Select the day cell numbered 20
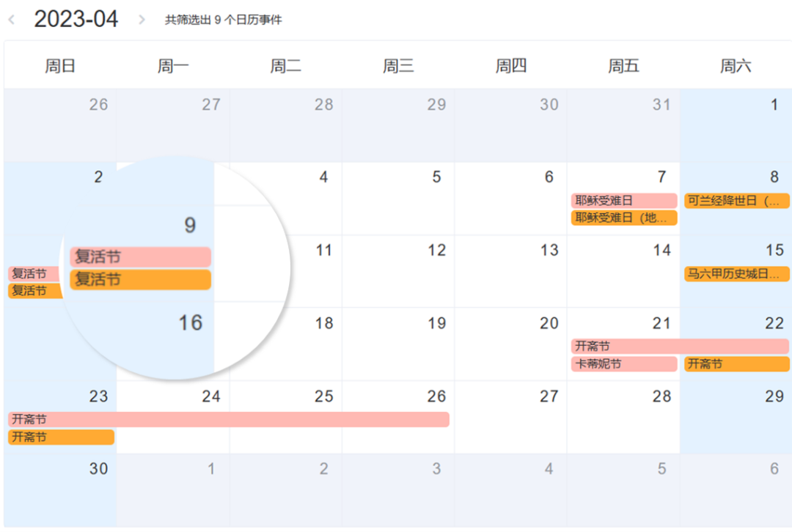This screenshot has width=792, height=532. coord(510,344)
